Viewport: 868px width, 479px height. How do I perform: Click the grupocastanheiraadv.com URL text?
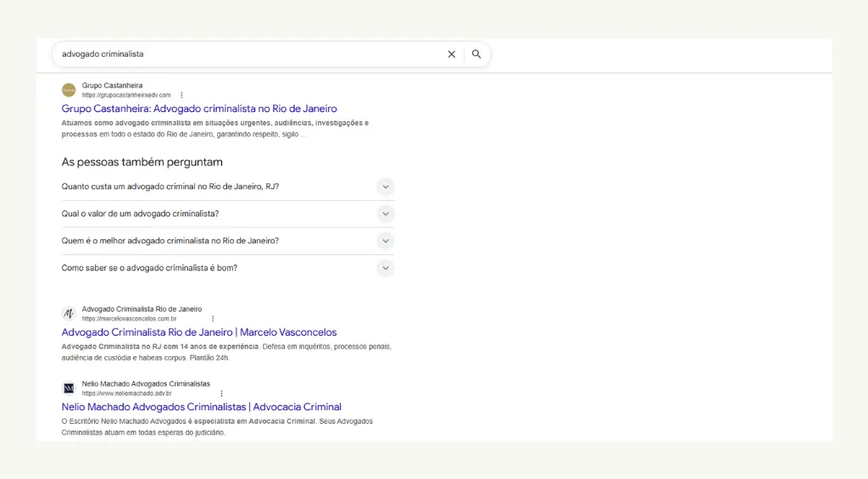[x=126, y=95]
